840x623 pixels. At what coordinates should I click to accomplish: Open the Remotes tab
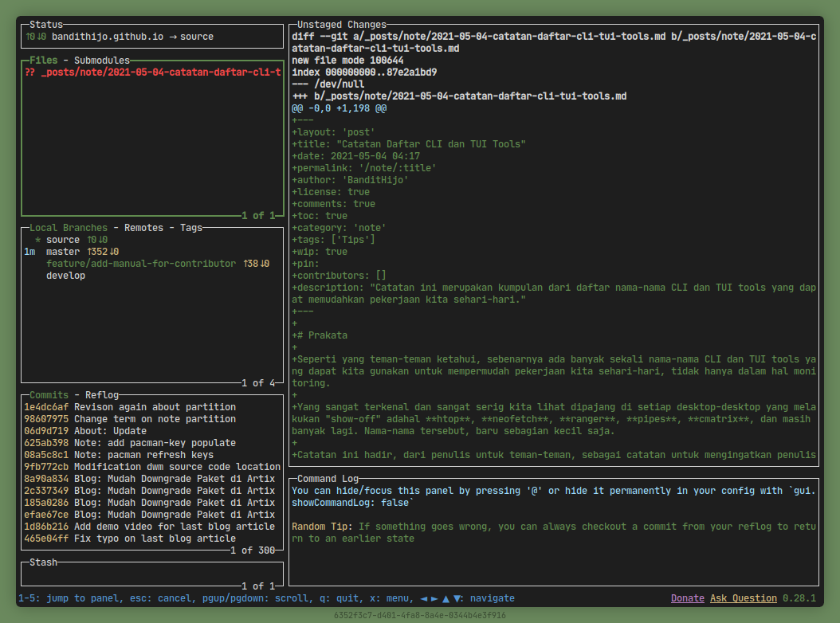[143, 228]
